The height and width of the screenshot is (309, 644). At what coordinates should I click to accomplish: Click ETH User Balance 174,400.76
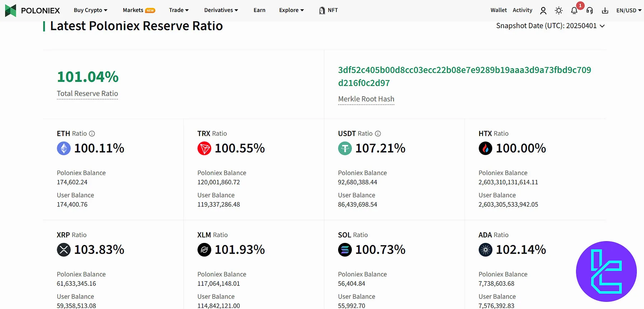click(72, 205)
